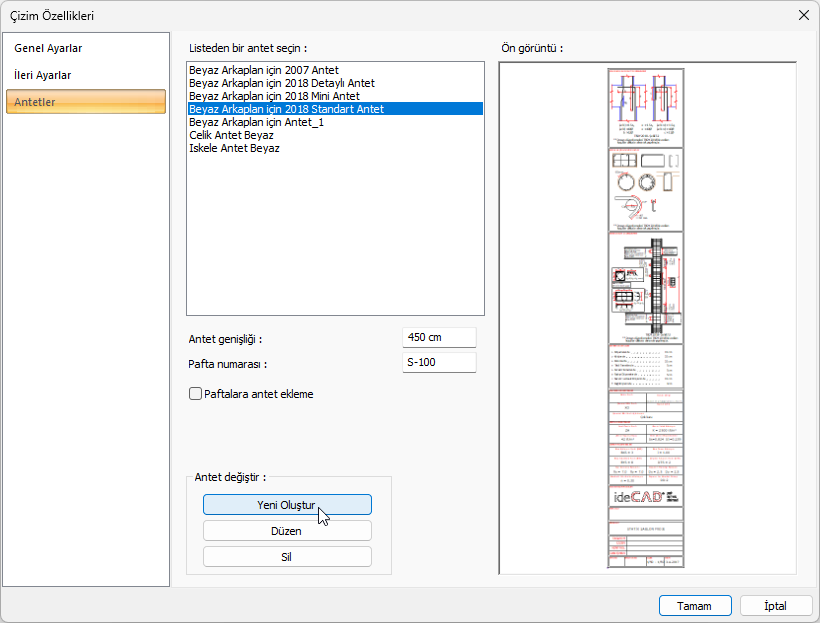Select Beyaz Arkaplan için 2007 Antet
This screenshot has width=820, height=623.
point(264,70)
